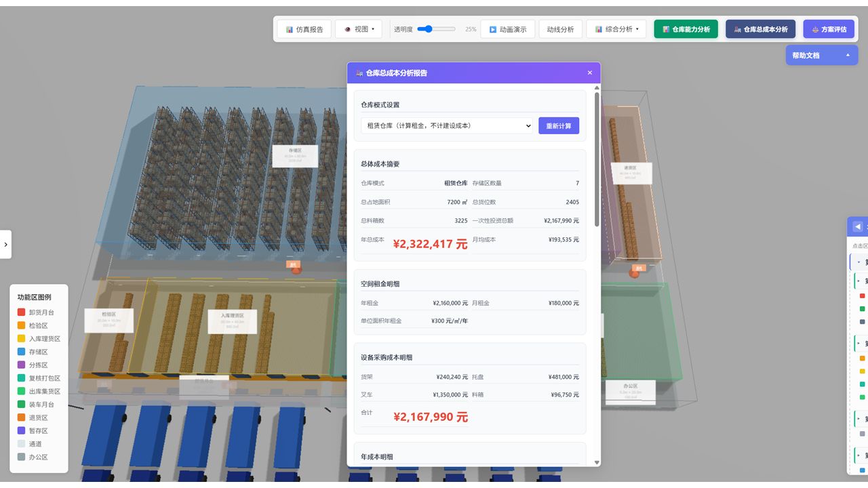Open 方案评估 scheme evaluation

click(829, 29)
